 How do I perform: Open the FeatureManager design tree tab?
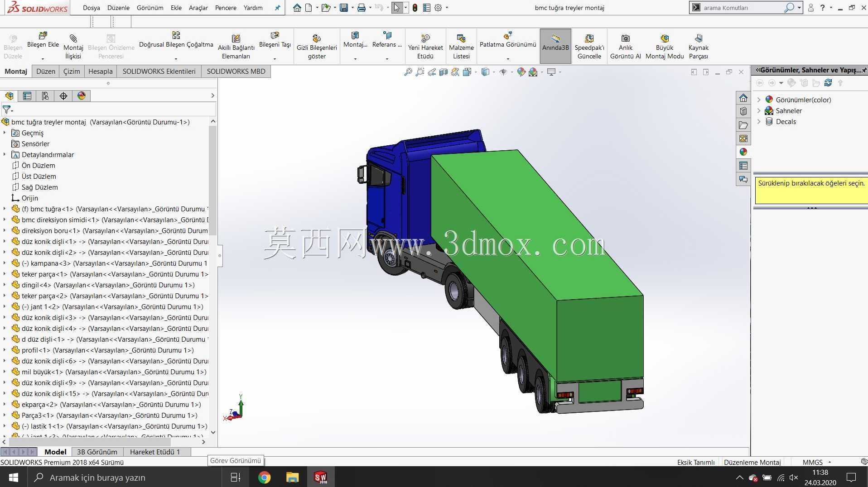coord(9,96)
